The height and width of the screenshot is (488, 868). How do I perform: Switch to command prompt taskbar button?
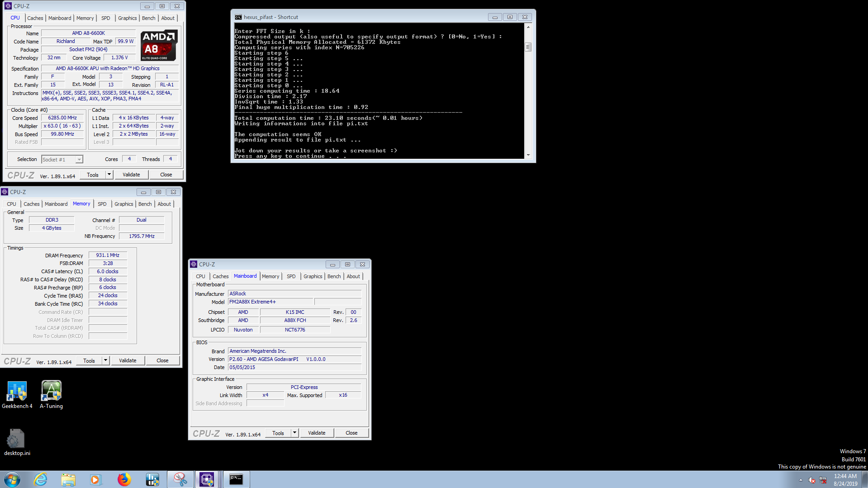click(236, 479)
